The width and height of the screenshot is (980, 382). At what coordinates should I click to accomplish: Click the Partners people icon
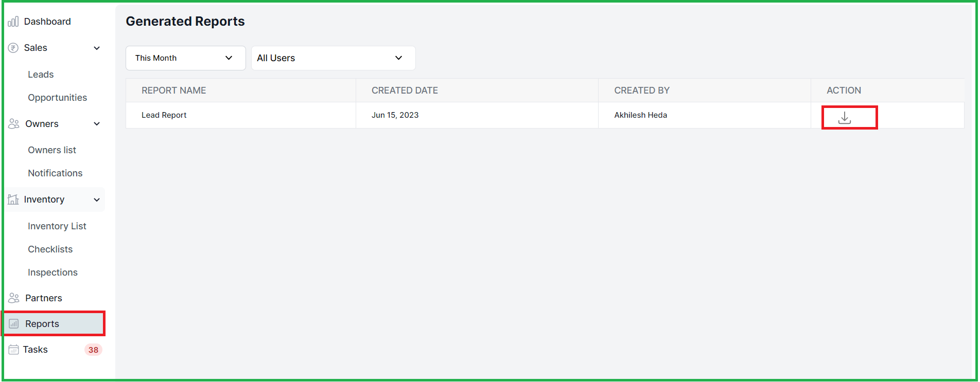(14, 298)
